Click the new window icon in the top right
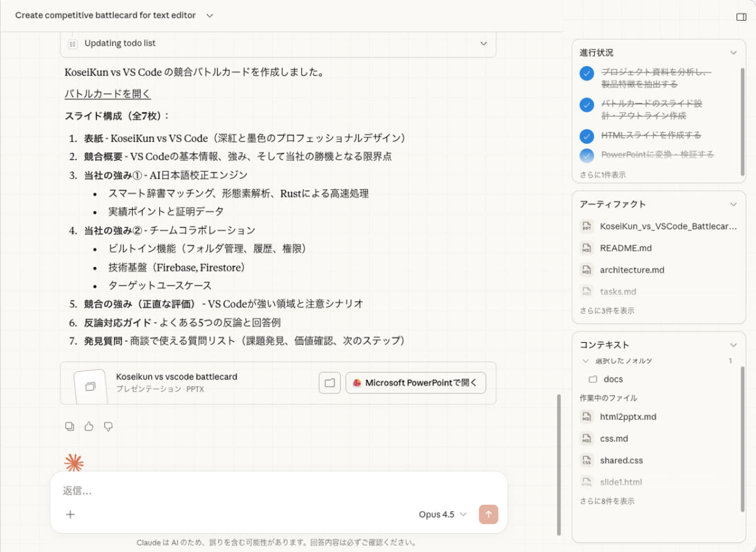Screen dimensions: 756x552 point(741,17)
